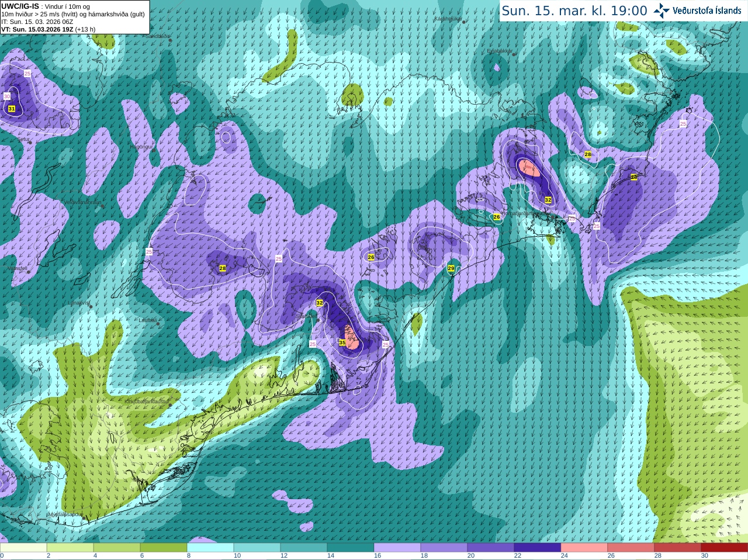Click the legend scale number 8
This screenshot has height=560, width=748.
tap(189, 556)
